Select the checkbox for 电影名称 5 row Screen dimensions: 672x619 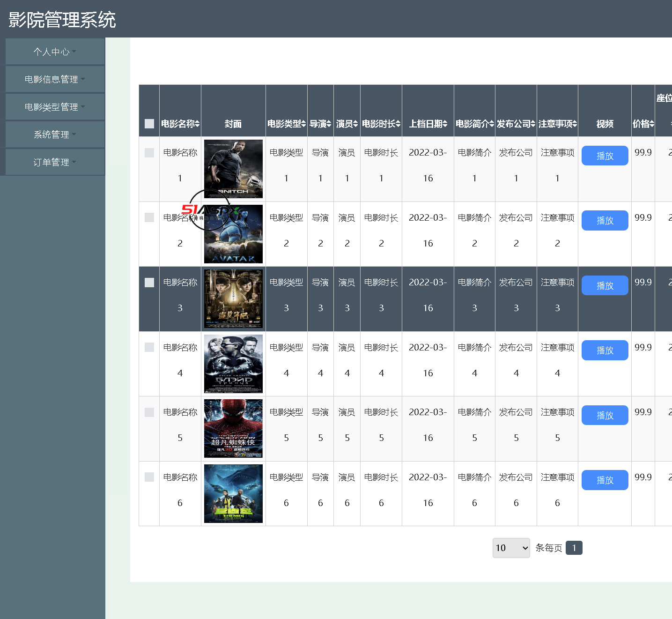(x=149, y=412)
